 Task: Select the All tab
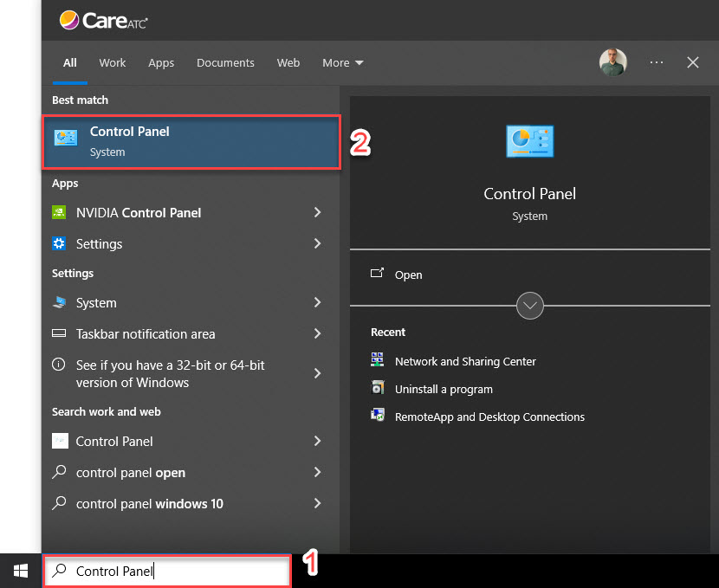[69, 63]
